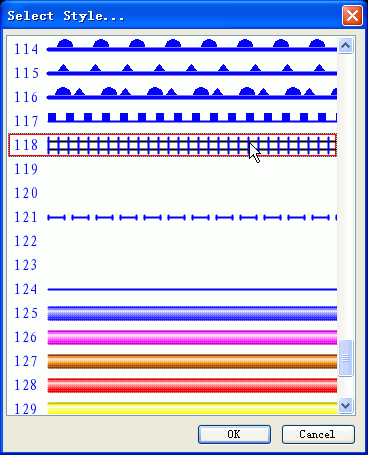Select the red gradient style 128

172,385
